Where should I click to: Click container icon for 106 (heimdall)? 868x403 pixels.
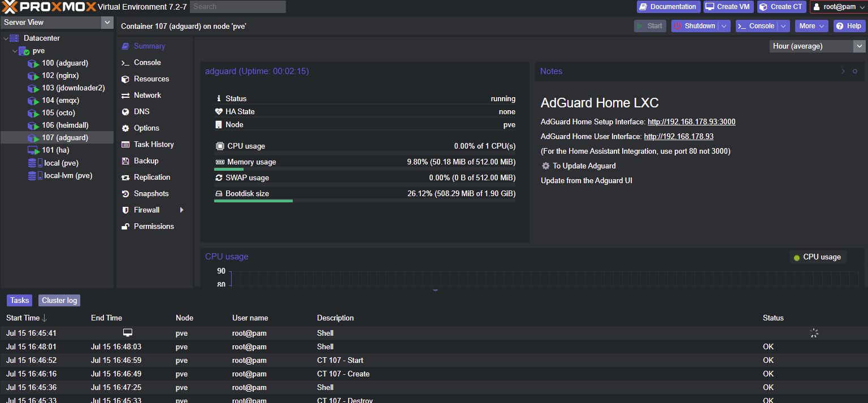[33, 125]
